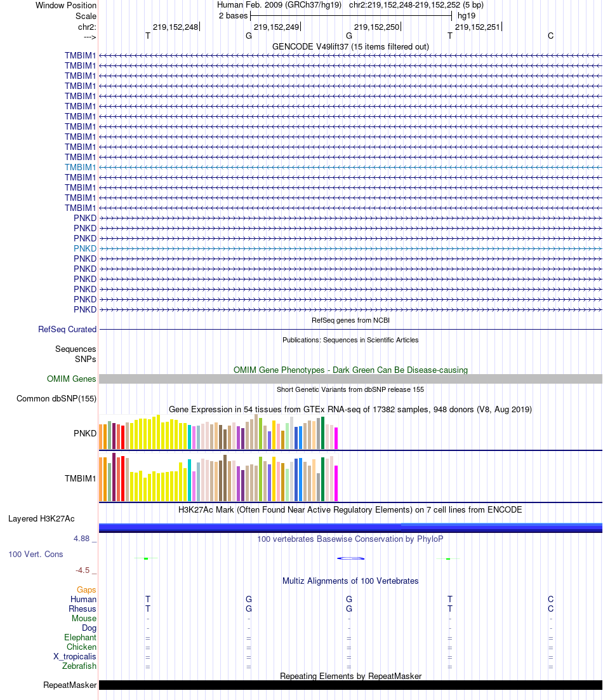Image resolution: width=603 pixels, height=700 pixels.
Task: Open the RefSeq Curated track label
Action: point(67,330)
